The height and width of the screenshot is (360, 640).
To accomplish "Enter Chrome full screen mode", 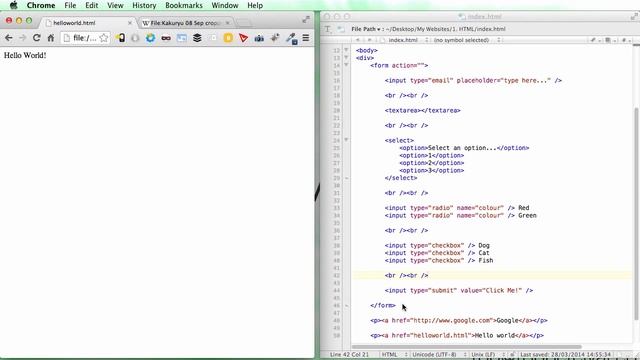I will 306,20.
